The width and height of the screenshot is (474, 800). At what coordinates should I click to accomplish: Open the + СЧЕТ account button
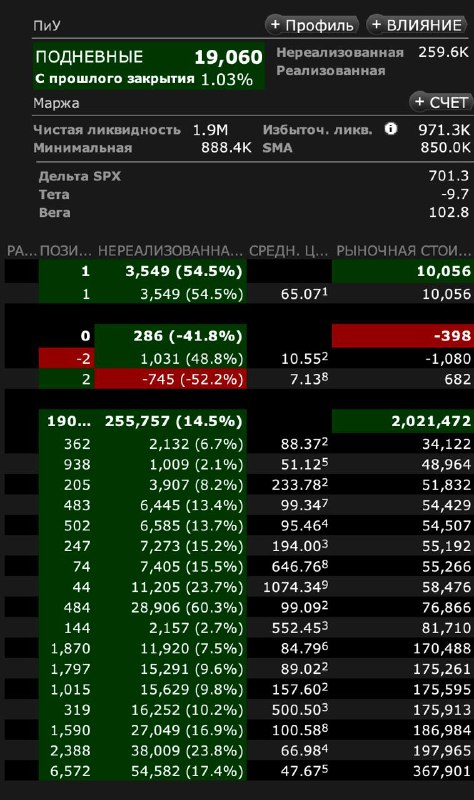tap(441, 102)
